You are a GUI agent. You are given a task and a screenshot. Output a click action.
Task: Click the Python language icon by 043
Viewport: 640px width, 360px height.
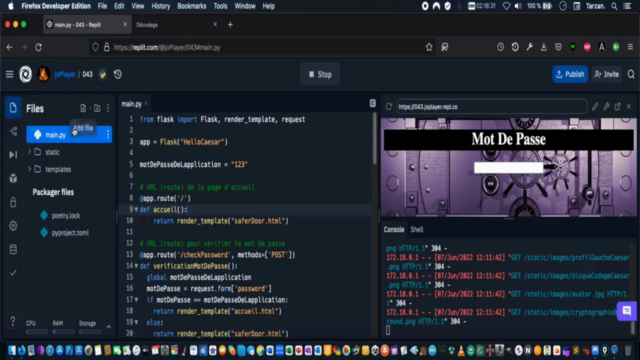103,74
